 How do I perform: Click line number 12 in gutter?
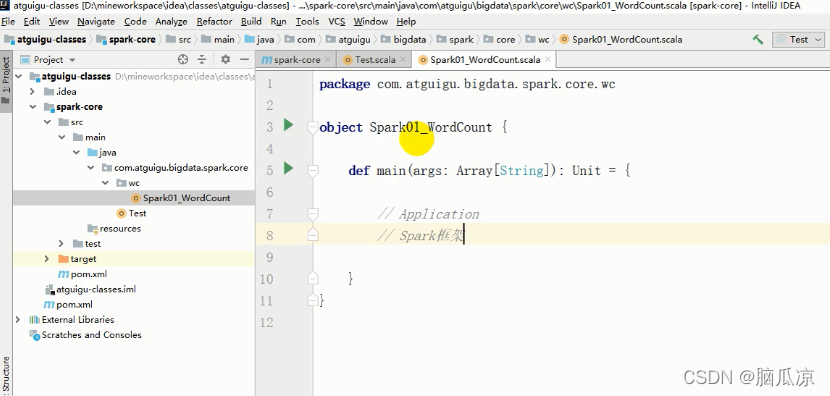coord(267,322)
